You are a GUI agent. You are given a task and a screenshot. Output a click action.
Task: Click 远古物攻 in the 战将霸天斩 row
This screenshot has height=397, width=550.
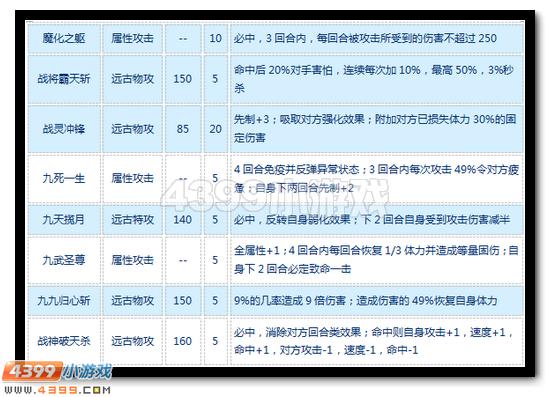click(133, 79)
